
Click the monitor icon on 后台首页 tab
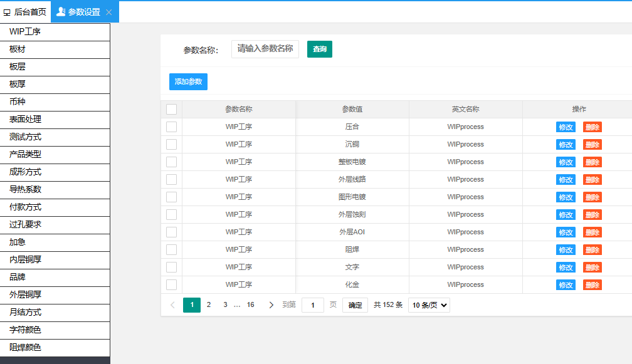[x=7, y=11]
